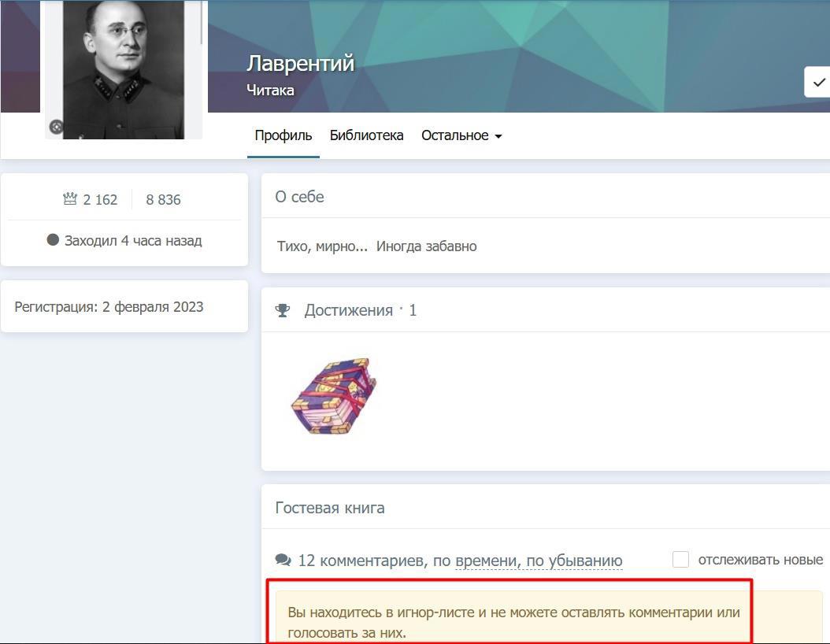Toggle sort order 'по убыванию'
The image size is (830, 644).
click(574, 561)
